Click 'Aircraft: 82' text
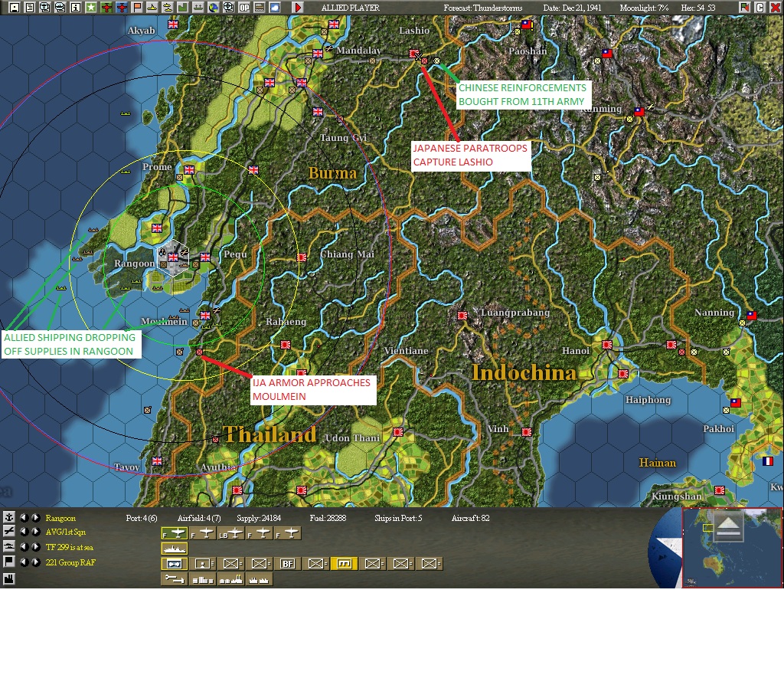784x688 pixels. pos(470,518)
